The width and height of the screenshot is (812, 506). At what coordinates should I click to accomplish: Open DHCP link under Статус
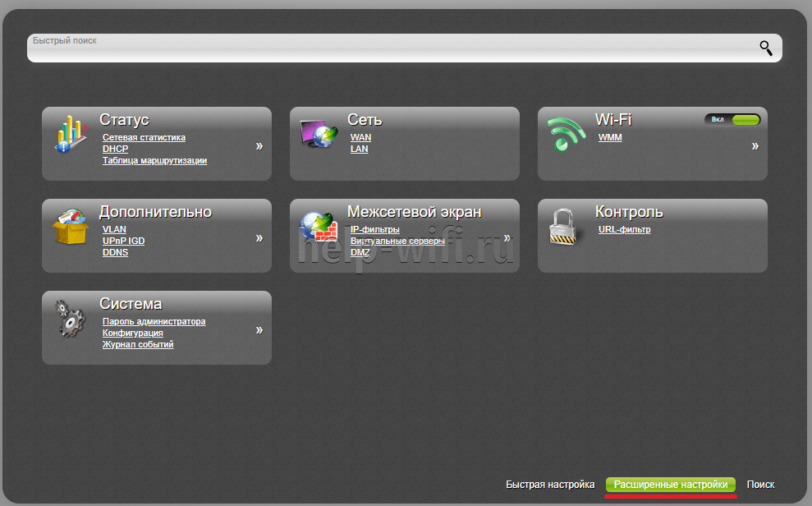click(x=116, y=149)
